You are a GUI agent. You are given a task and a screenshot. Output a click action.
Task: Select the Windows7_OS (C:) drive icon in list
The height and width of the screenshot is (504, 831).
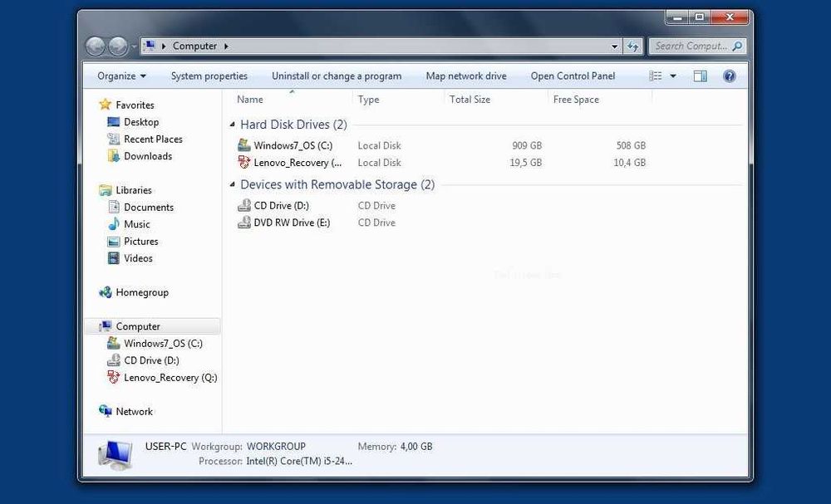(243, 145)
